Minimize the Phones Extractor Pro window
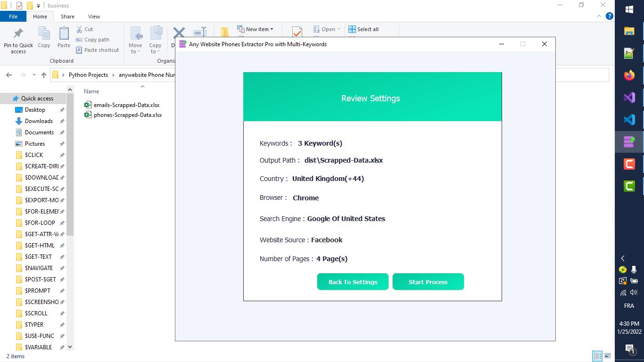Viewport: 644px width, 362px height. [502, 44]
